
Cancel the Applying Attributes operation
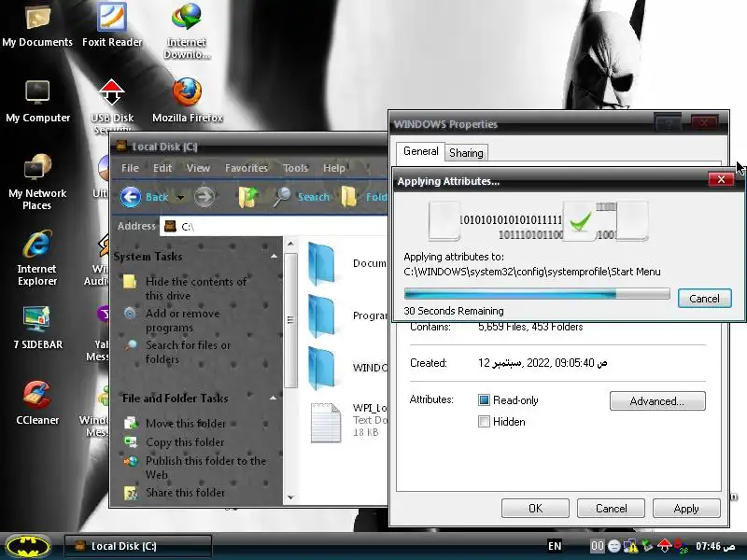tap(705, 299)
